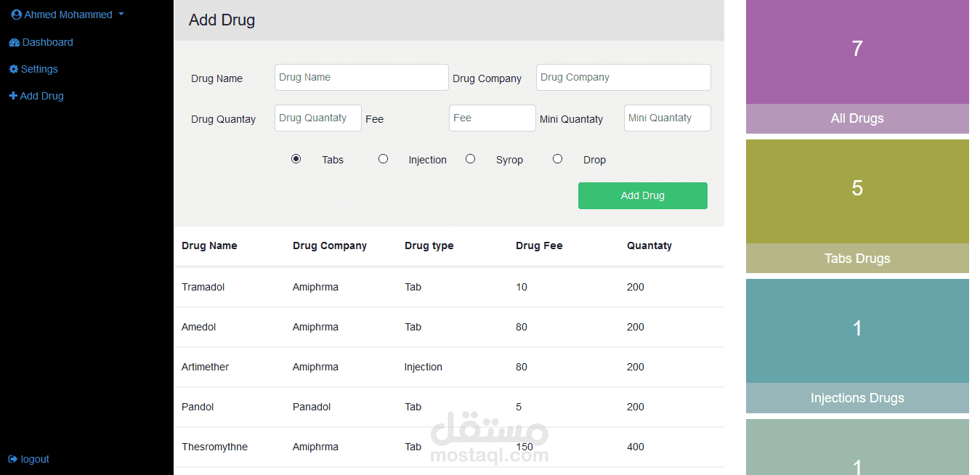Click the logout link
Image resolution: width=980 pixels, height=475 pixels.
29,459
